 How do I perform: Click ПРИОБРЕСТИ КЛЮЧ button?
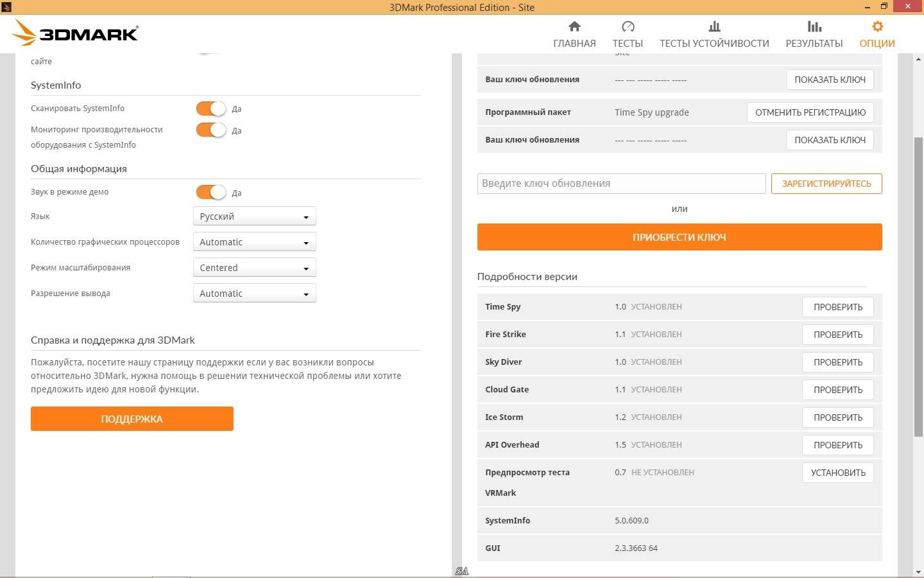680,237
